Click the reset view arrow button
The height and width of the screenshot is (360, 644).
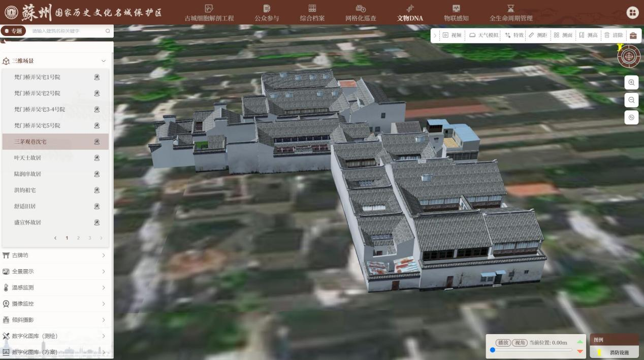pyautogui.click(x=631, y=117)
